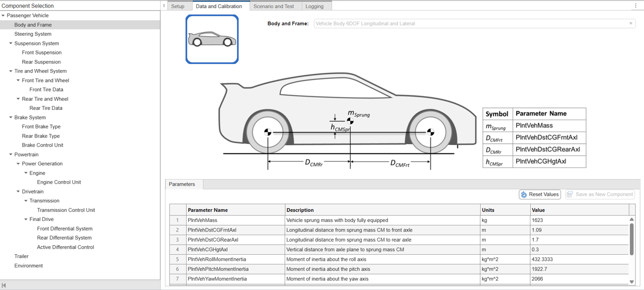Select Front Tire Data item

click(x=46, y=90)
